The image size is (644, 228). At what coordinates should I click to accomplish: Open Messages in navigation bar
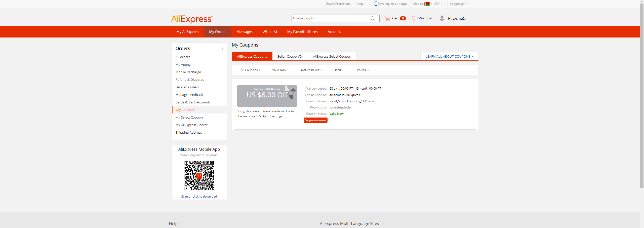coord(245,32)
